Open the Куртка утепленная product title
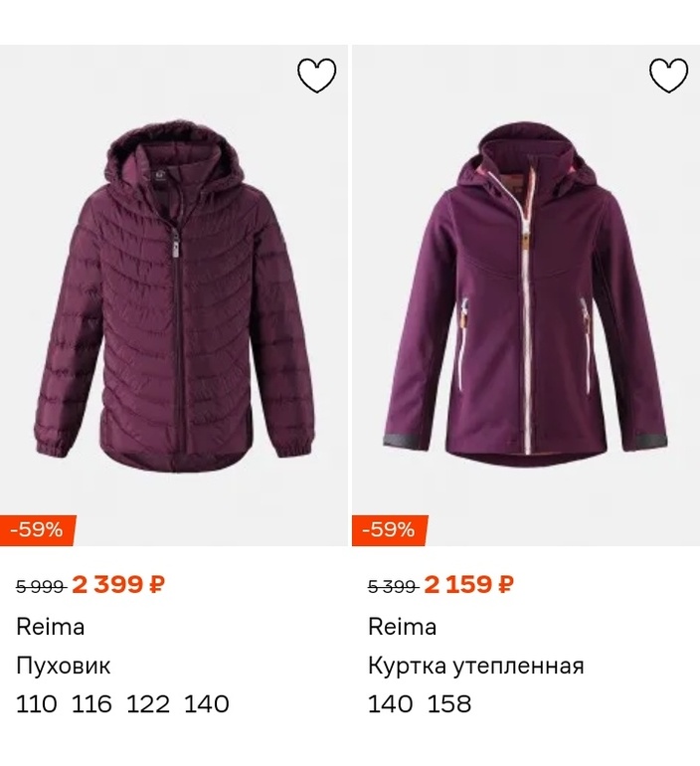This screenshot has width=700, height=766. 476,666
